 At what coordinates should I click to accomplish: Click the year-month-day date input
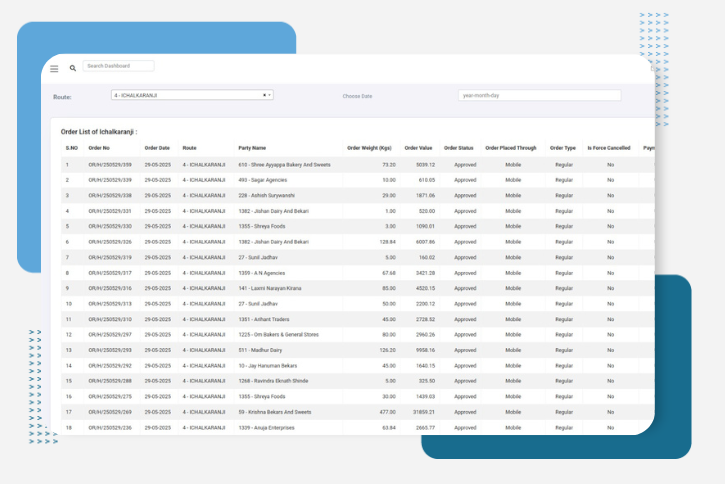click(539, 95)
